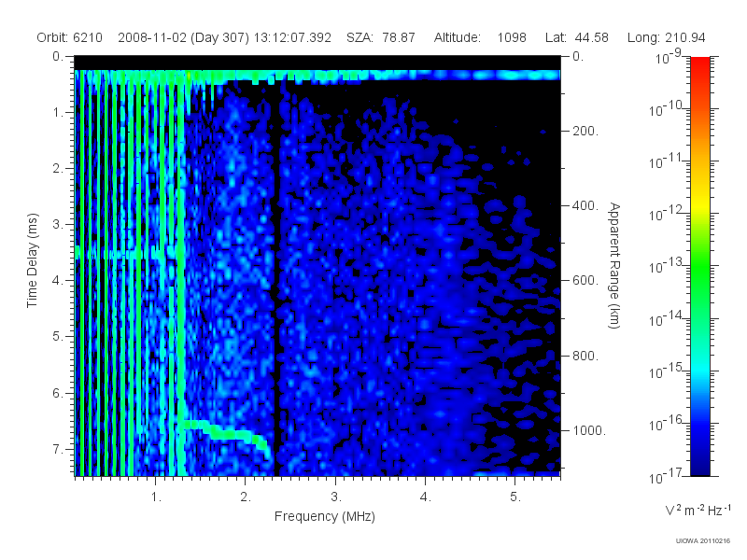This screenshot has height=560, width=747.
Task: Click the '10⁻¹⁴' color scale label
Action: pyautogui.click(x=666, y=318)
